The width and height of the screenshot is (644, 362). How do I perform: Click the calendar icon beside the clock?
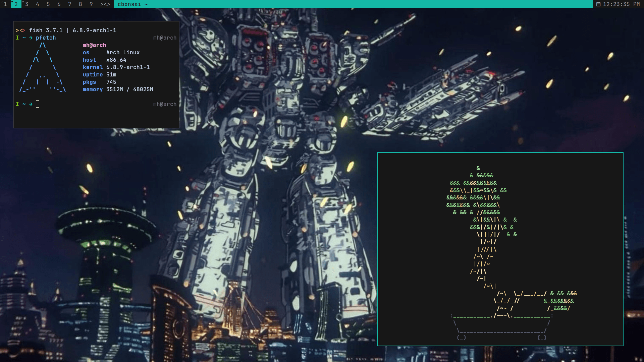[598, 4]
